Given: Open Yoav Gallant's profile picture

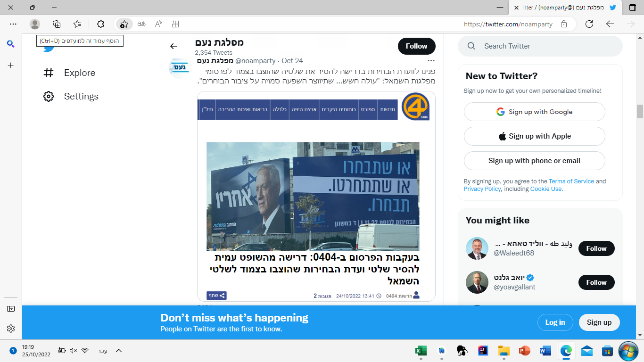Looking at the screenshot, I should 477,282.
